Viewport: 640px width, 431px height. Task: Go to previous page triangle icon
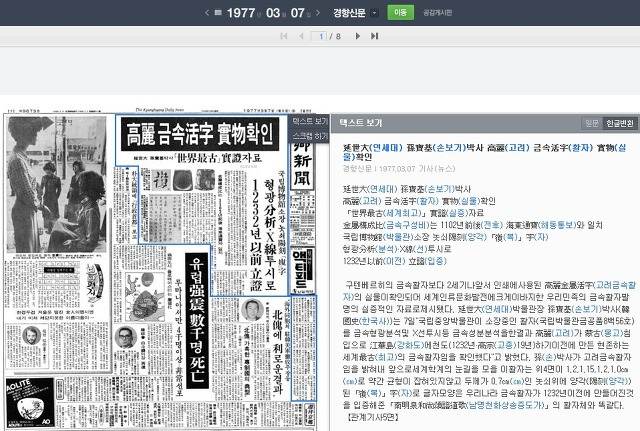tap(301, 36)
